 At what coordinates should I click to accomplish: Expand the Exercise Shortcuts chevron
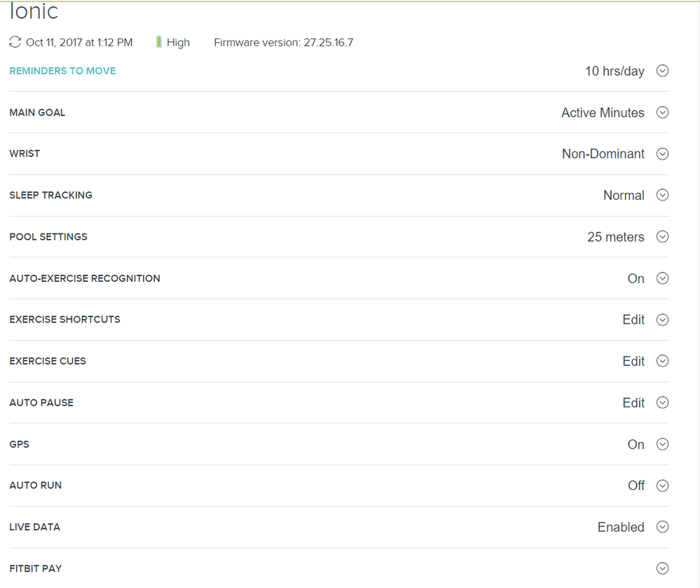click(662, 320)
